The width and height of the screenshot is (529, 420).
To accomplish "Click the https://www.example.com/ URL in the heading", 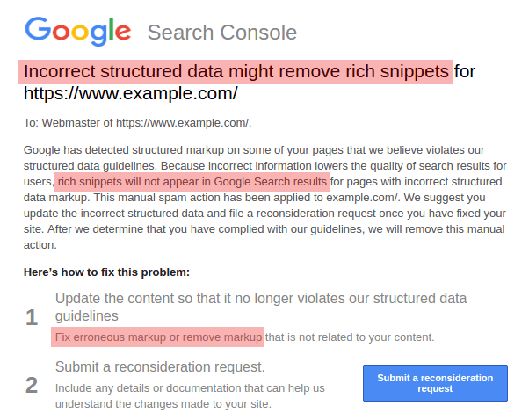I will (x=130, y=93).
